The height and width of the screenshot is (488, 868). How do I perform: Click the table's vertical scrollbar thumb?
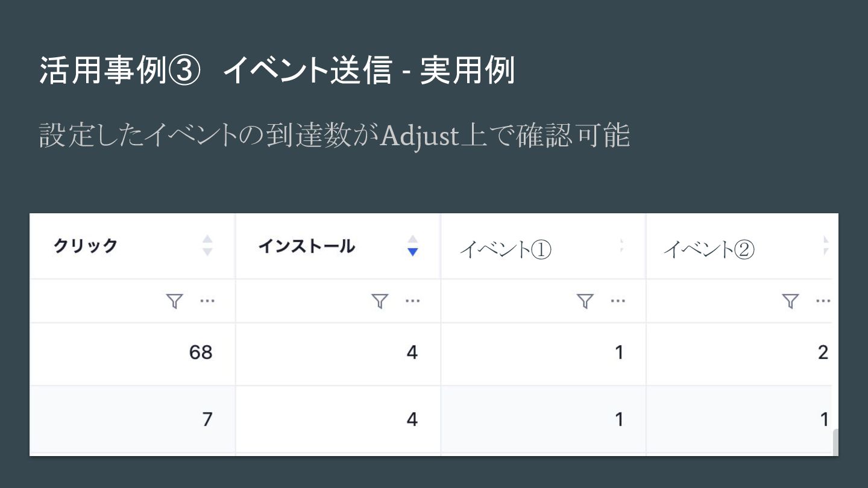(835, 443)
